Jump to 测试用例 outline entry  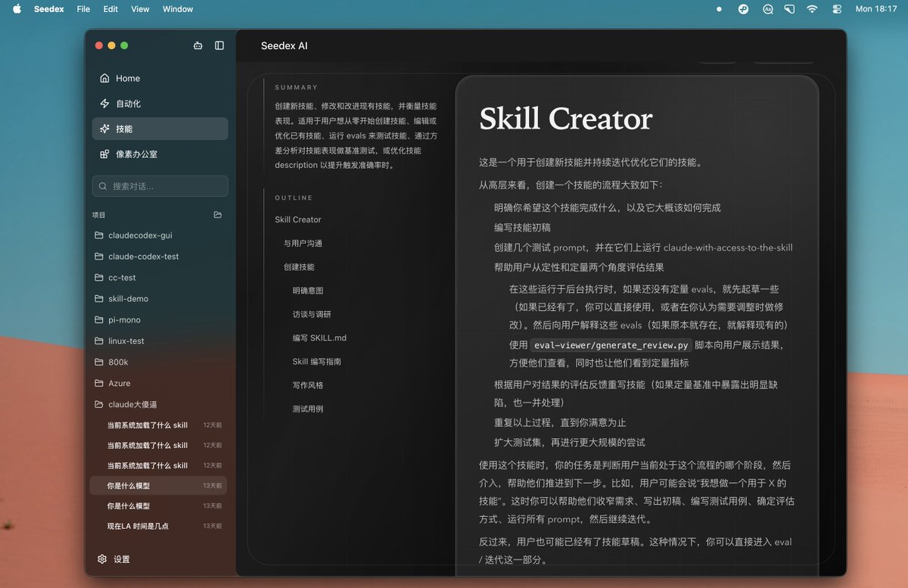pos(308,409)
